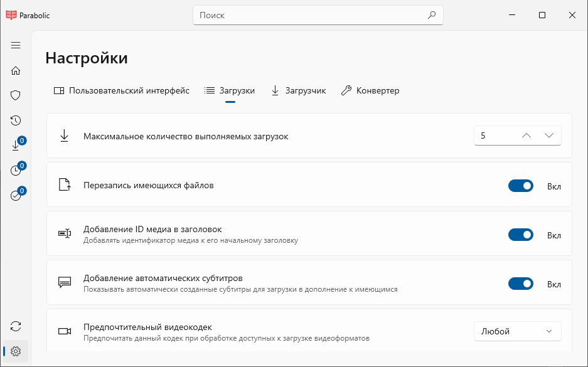Open the hamburger navigation menu
The width and height of the screenshot is (588, 367).
click(x=16, y=45)
